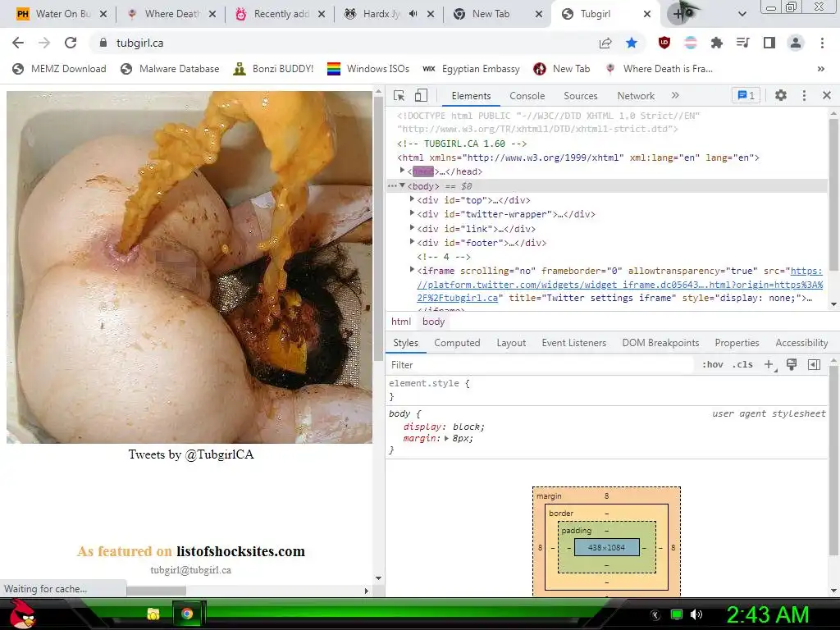Reload the current page

(x=71, y=43)
